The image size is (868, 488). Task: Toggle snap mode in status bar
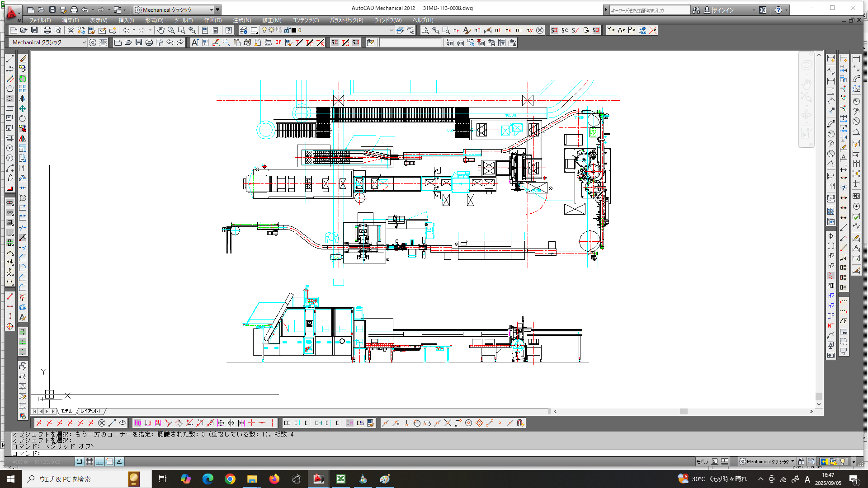click(x=80, y=461)
